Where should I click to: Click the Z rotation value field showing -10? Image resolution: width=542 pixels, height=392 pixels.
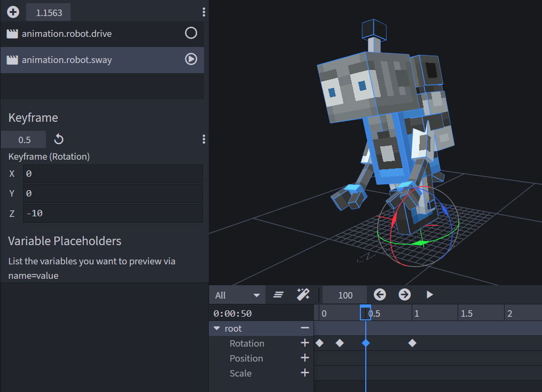pos(113,213)
